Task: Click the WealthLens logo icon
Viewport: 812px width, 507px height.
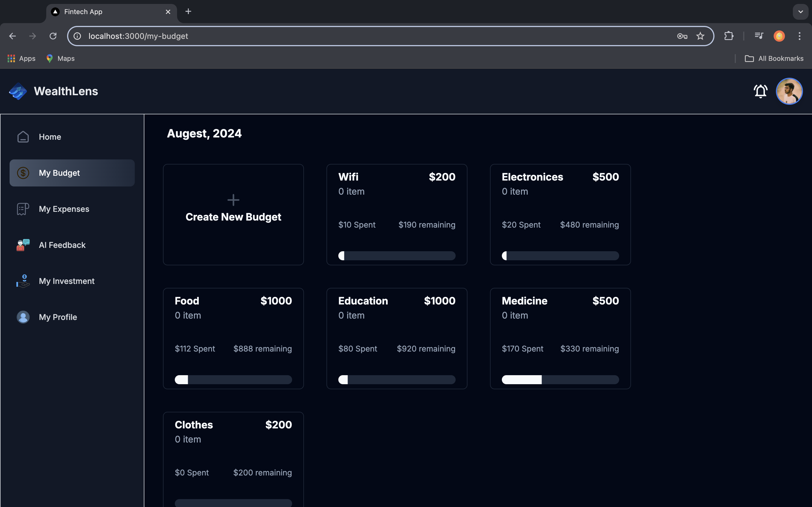Action: [18, 91]
